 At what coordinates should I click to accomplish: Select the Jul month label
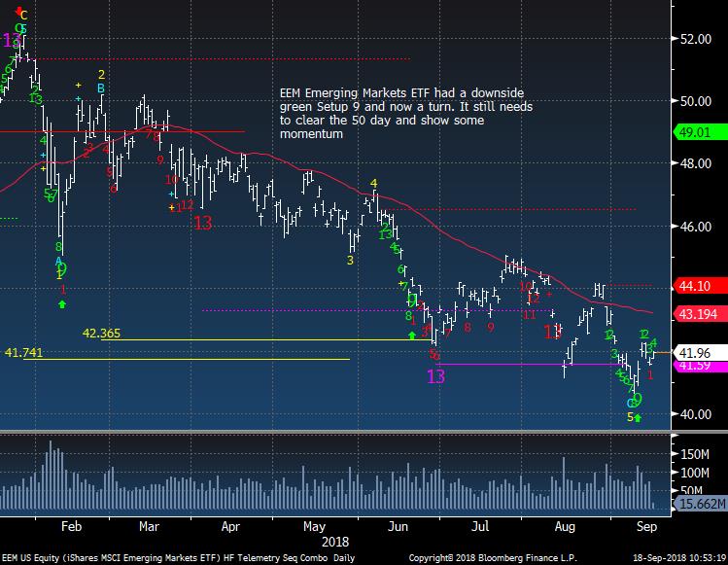(x=480, y=526)
